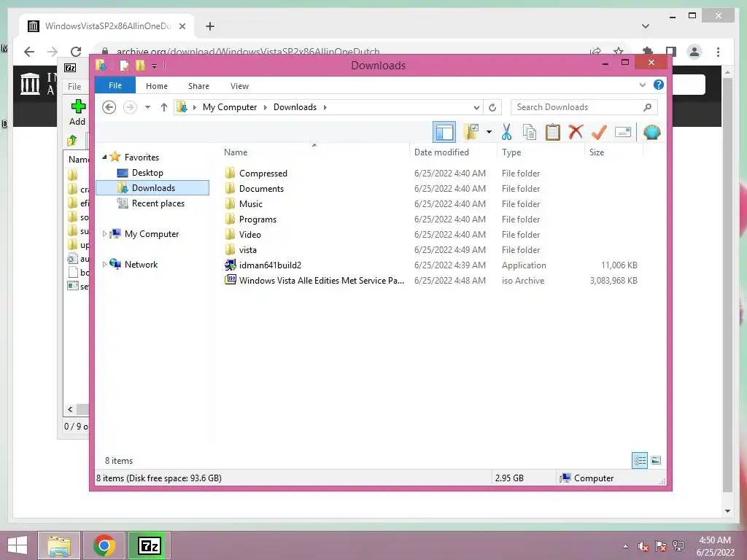Refresh the Downloads folder view
Viewport: 747px width, 560px height.
click(492, 107)
